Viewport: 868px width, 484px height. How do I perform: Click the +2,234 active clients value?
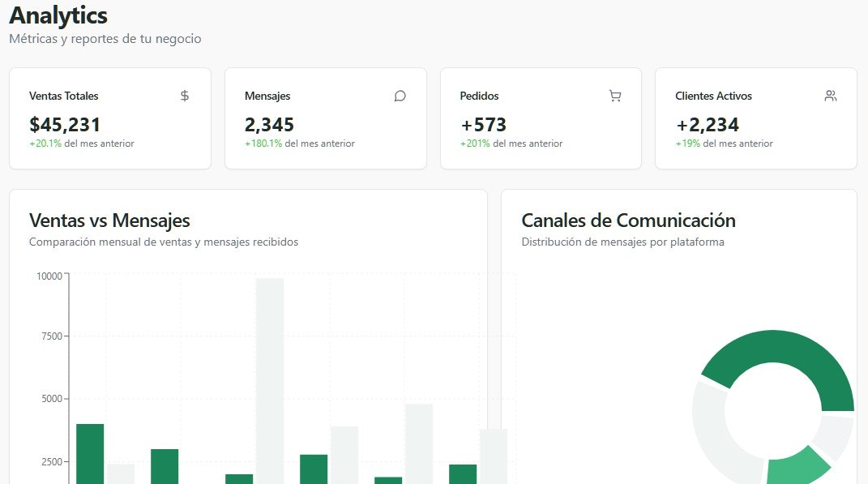707,125
